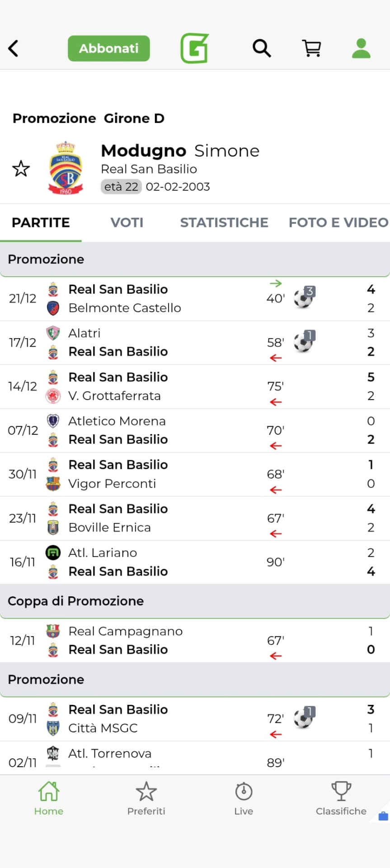390x868 pixels.
Task: Tap the green G logo
Action: (194, 48)
